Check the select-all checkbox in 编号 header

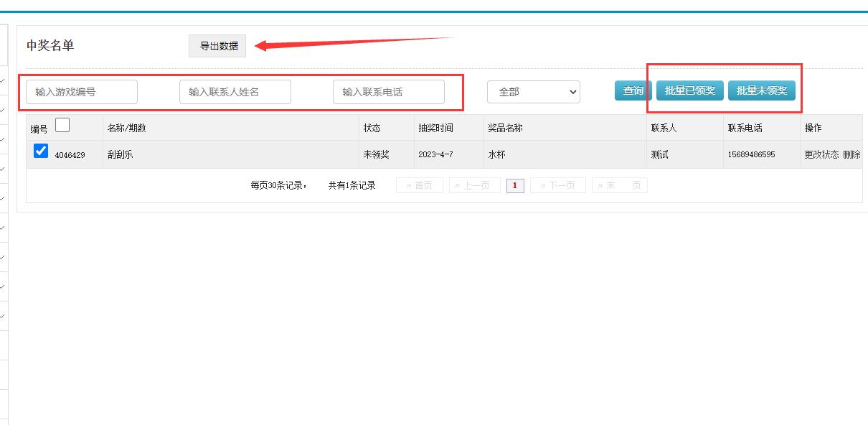62,126
